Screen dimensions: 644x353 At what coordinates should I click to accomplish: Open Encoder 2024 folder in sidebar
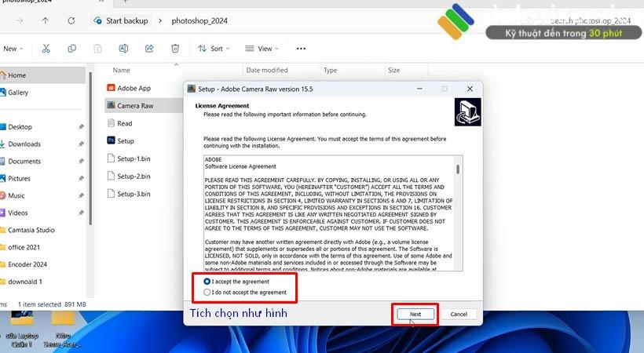click(27, 265)
